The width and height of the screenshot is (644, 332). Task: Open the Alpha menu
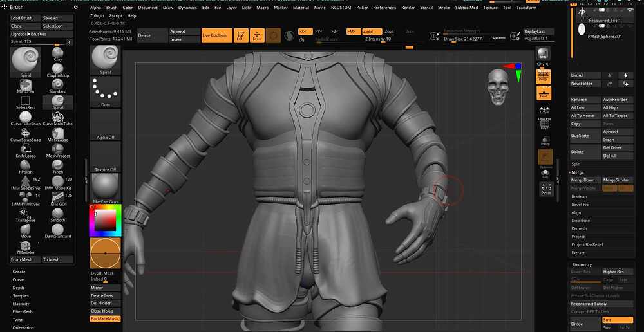95,7
